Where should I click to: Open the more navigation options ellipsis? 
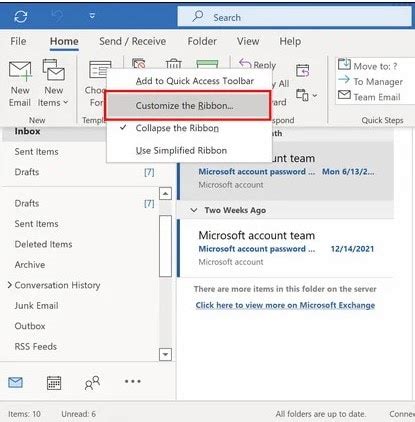133,381
